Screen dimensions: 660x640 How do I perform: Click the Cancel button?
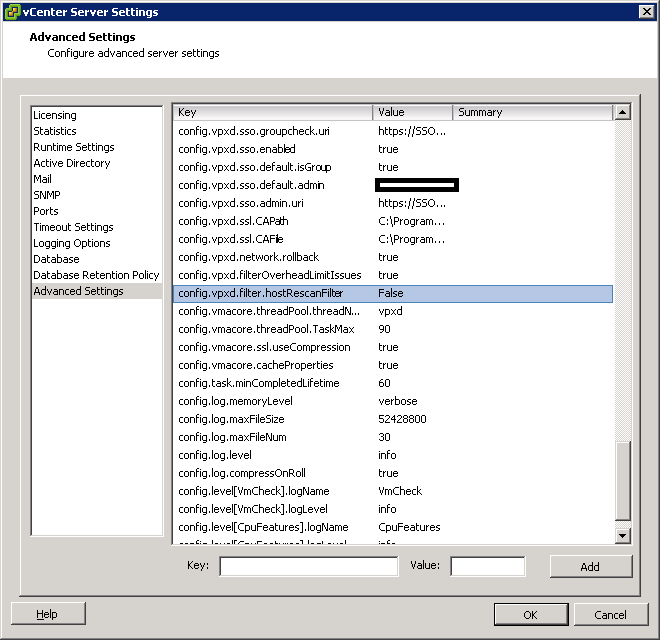click(611, 615)
